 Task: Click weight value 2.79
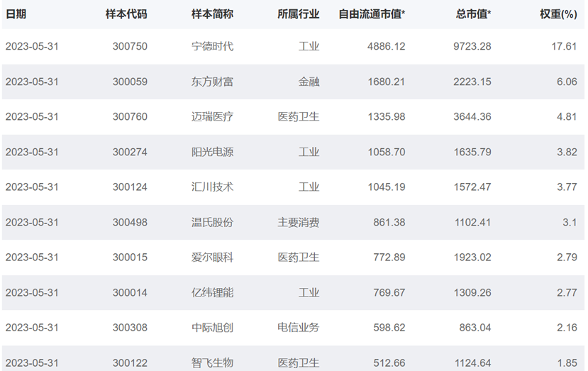click(x=567, y=258)
